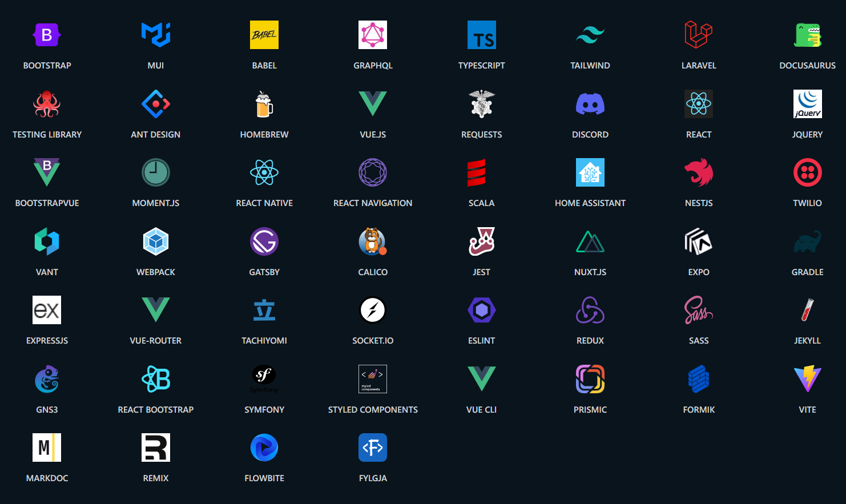Click the Webpack cube icon
The width and height of the screenshot is (846, 504).
(x=155, y=241)
